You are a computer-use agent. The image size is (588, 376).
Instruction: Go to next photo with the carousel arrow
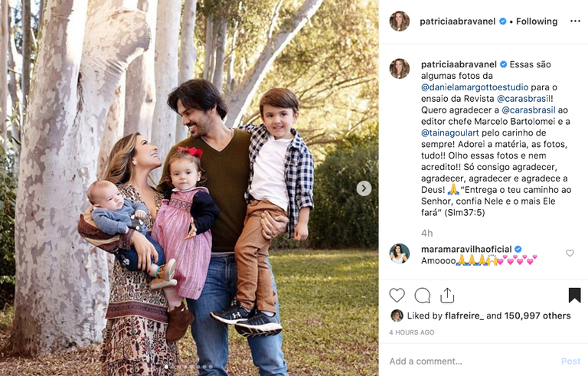coord(364,188)
